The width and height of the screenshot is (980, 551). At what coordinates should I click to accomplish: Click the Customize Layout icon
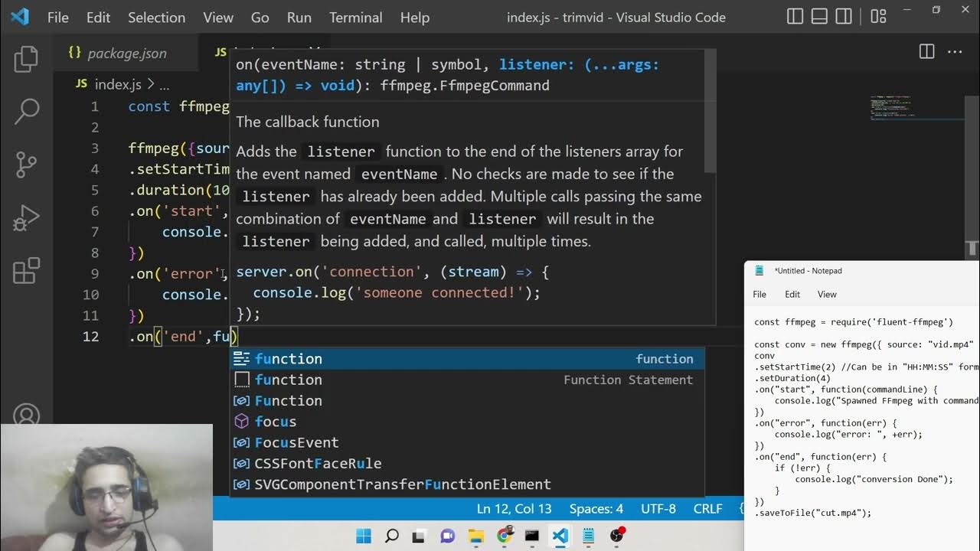coord(879,17)
